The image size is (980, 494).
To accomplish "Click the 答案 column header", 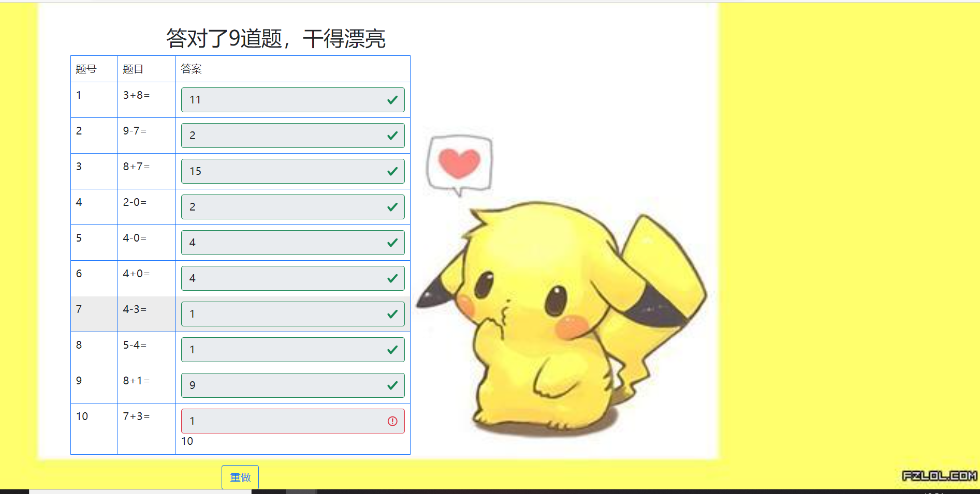I will click(x=191, y=69).
